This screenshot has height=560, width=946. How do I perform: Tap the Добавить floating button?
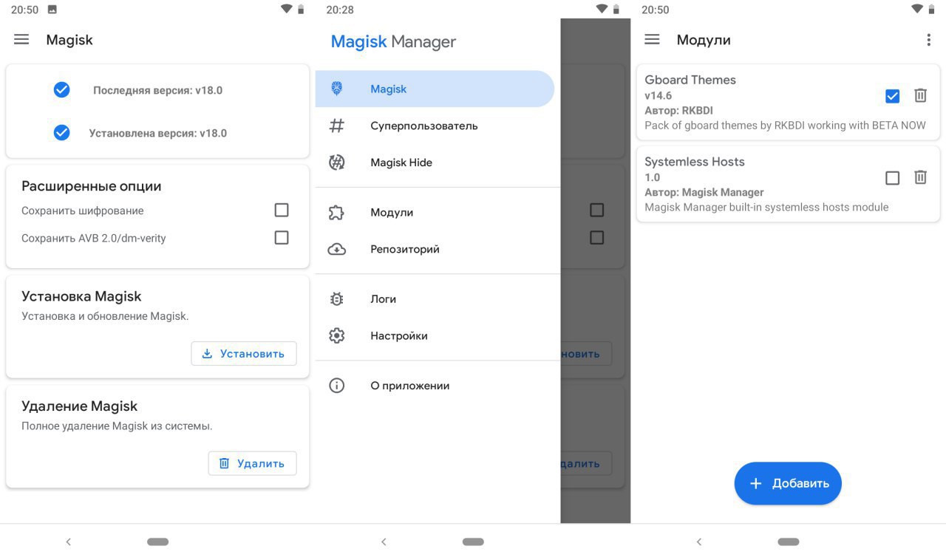[788, 483]
